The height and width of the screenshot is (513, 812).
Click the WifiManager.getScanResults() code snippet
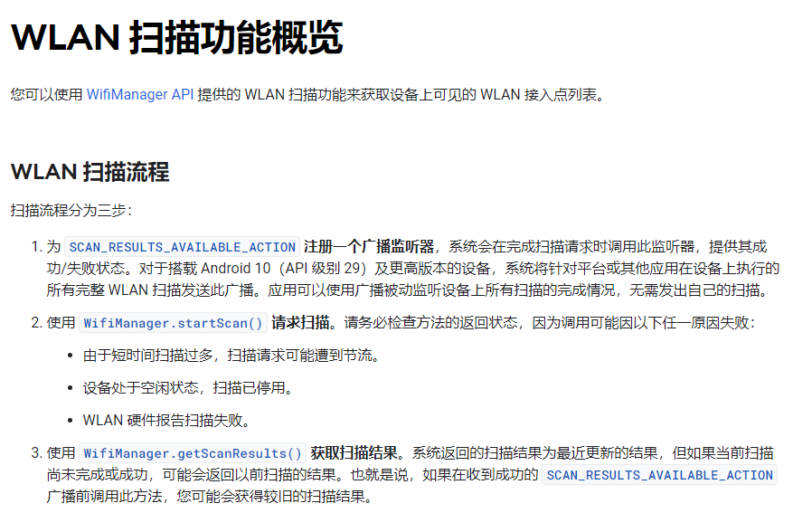(x=194, y=453)
